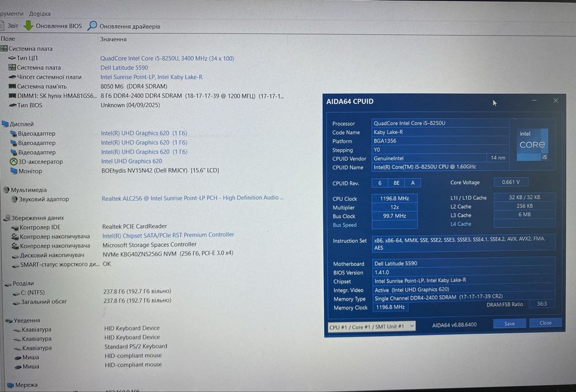
Task: Click the Мультимедіа group speaker icon
Action: [x=6, y=190]
